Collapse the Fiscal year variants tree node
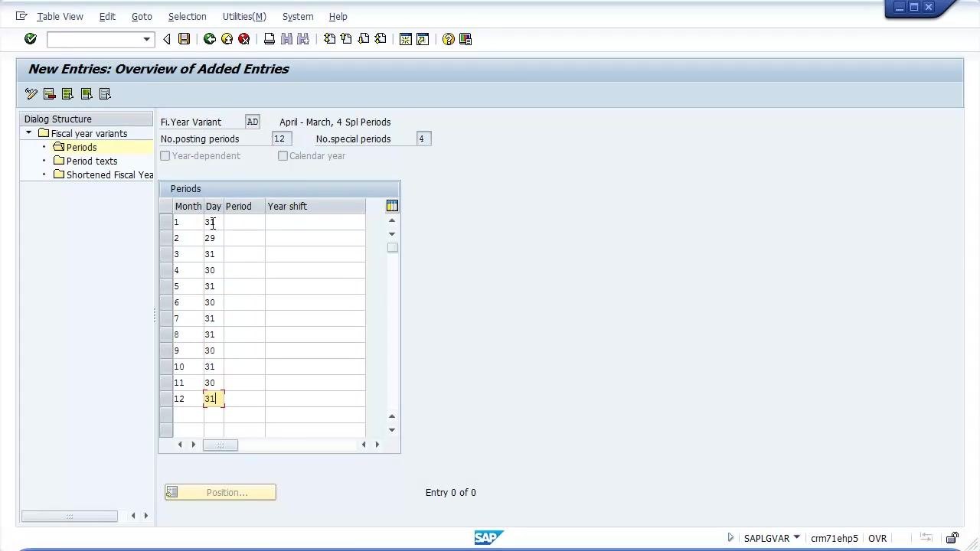The image size is (980, 551). 29,133
